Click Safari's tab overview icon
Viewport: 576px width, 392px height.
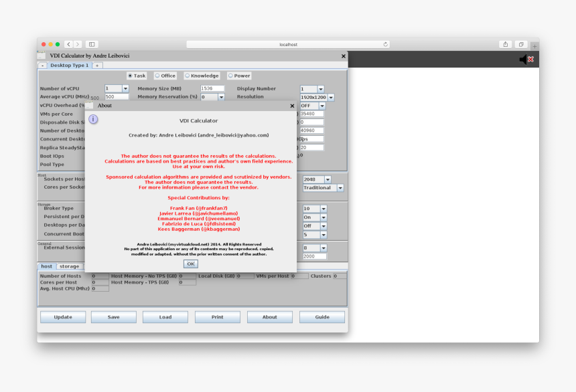click(522, 44)
